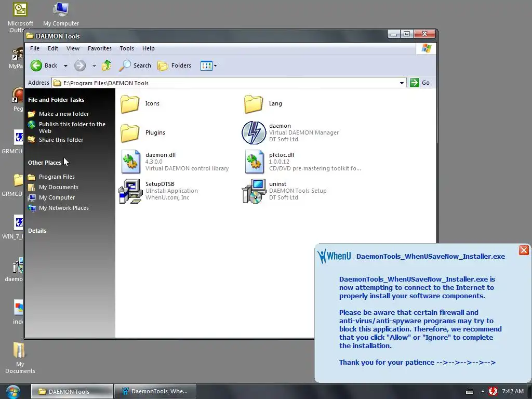The image size is (532, 399).
Task: Collapse File and Folder Tasks section
Action: tap(56, 100)
